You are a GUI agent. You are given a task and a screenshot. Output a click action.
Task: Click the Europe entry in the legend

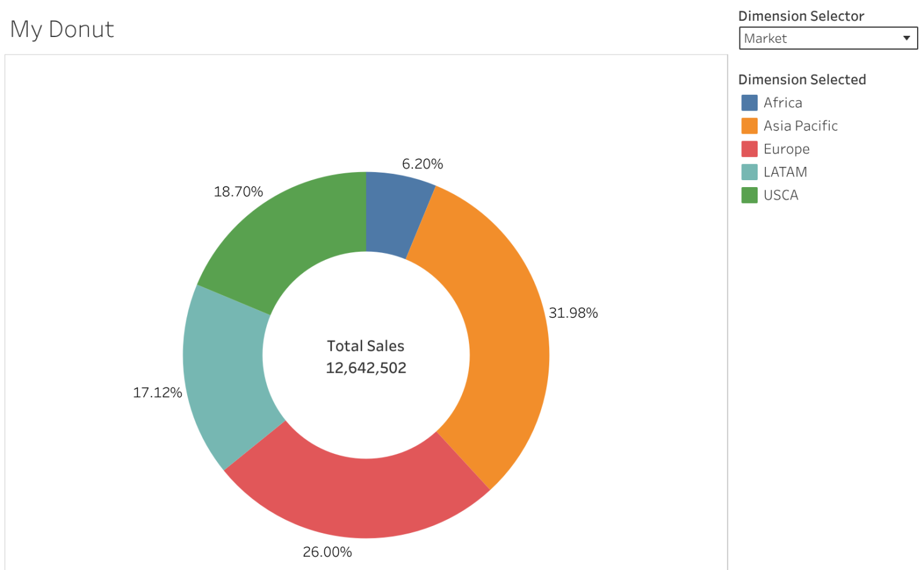point(786,149)
